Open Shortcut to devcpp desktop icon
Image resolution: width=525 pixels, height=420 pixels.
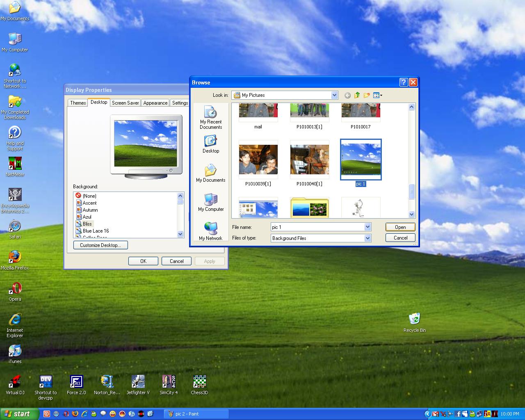pos(46,387)
